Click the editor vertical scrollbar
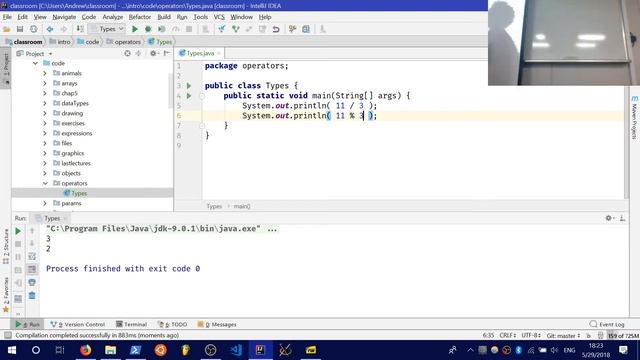 tap(627, 143)
